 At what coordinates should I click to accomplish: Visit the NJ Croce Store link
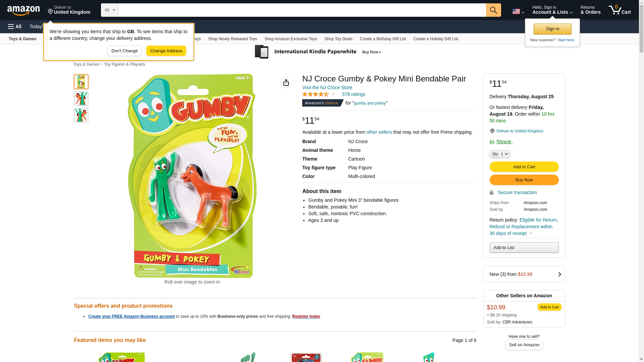327,87
